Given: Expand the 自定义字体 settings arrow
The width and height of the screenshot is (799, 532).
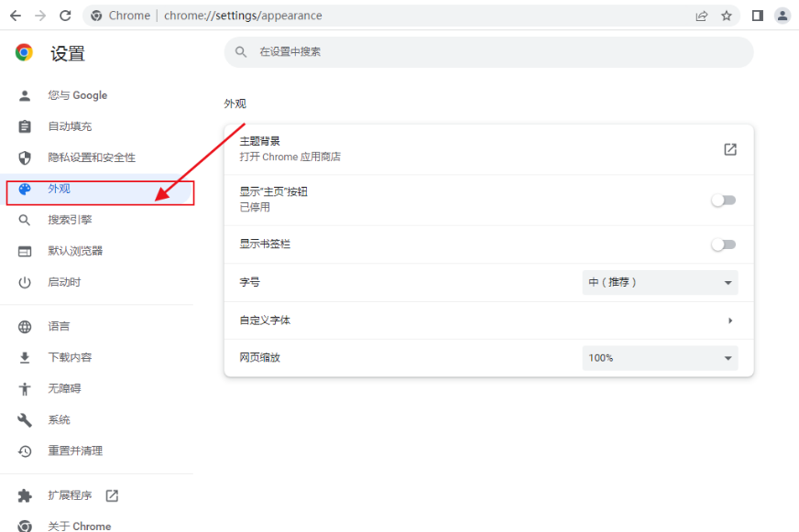Looking at the screenshot, I should [x=730, y=320].
